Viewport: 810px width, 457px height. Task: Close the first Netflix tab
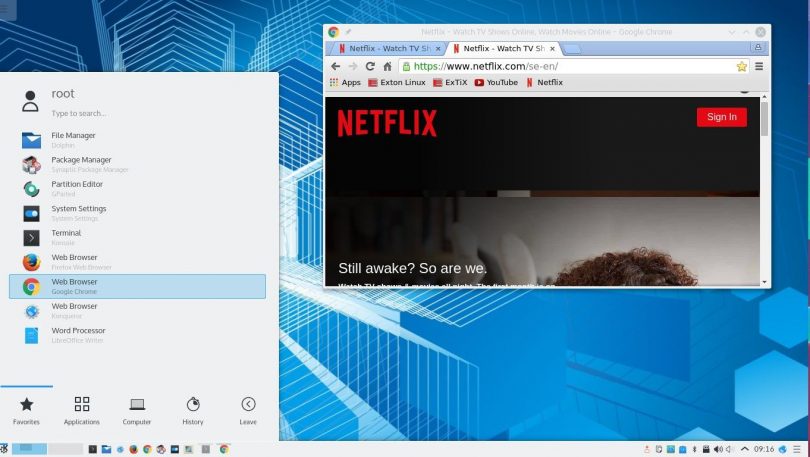pos(438,49)
